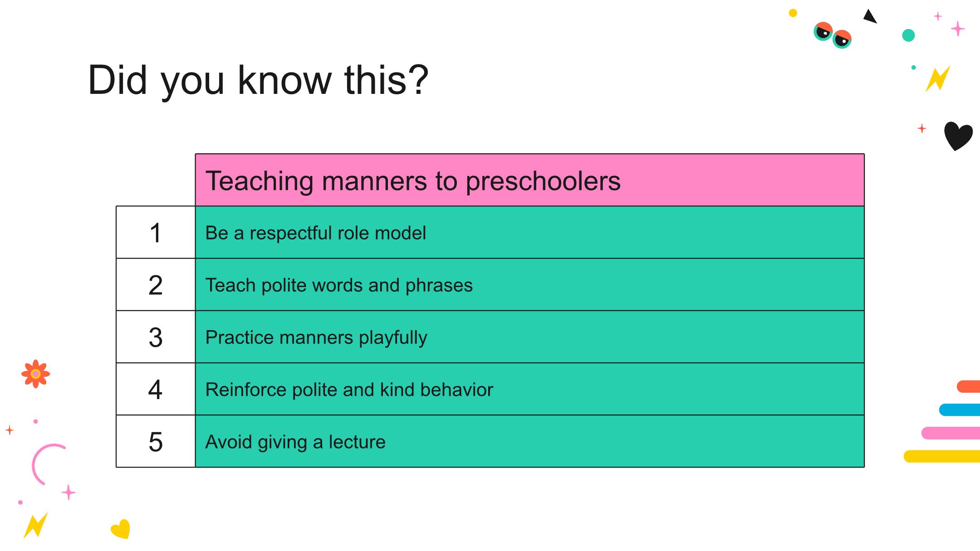Click the black triangle shape
This screenshot has height=551, width=980.
[x=869, y=17]
